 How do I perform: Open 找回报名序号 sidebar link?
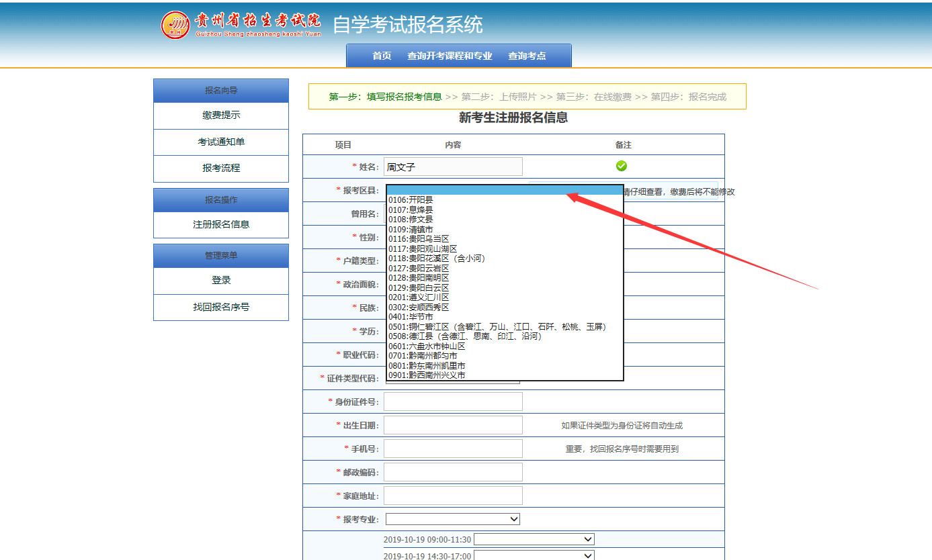(x=221, y=307)
